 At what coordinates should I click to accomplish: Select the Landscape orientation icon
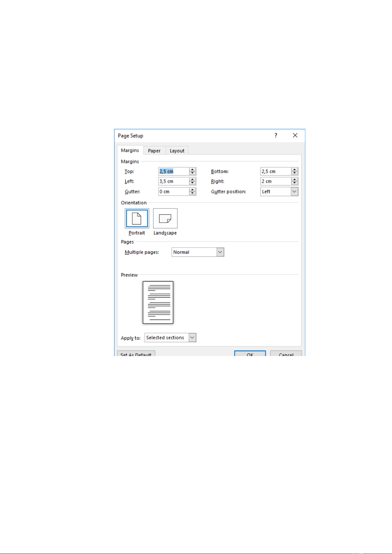click(x=165, y=218)
